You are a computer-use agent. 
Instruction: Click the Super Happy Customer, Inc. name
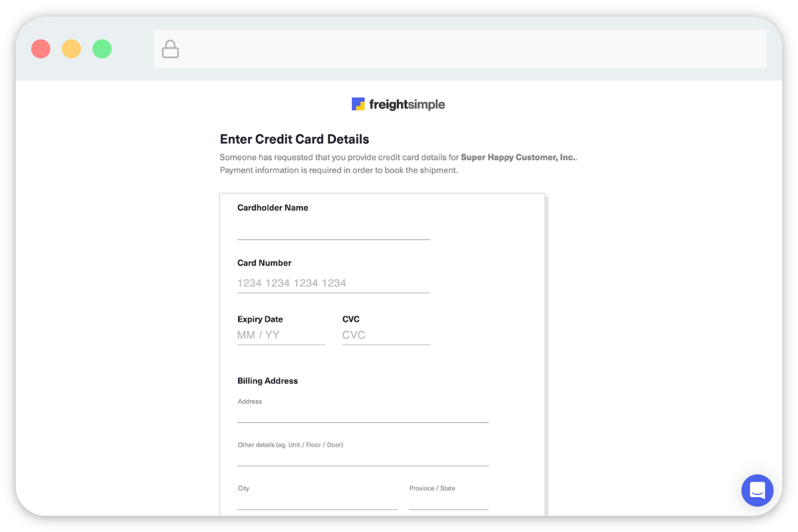click(517, 158)
